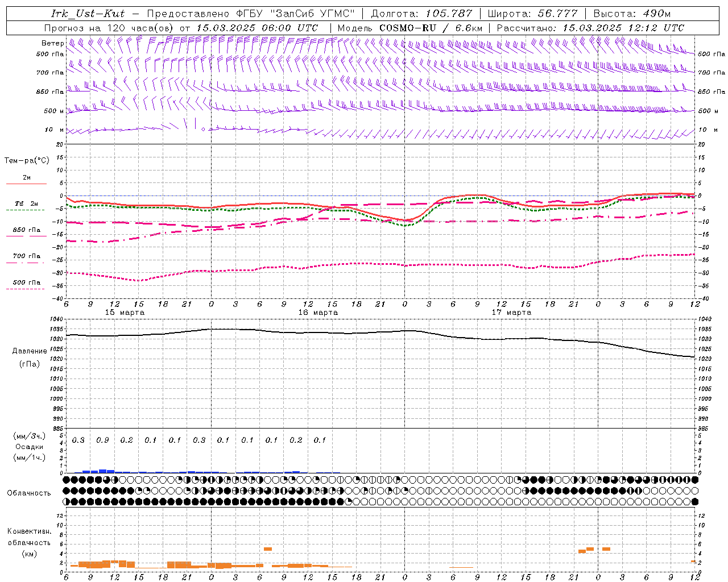Click the 15 марта date label
Image resolution: width=728 pixels, height=582 pixels.
pos(125,313)
